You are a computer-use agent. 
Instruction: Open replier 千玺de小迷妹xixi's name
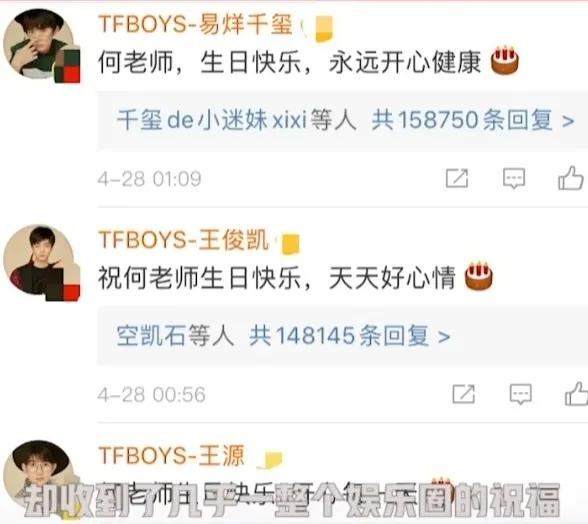tap(212, 120)
